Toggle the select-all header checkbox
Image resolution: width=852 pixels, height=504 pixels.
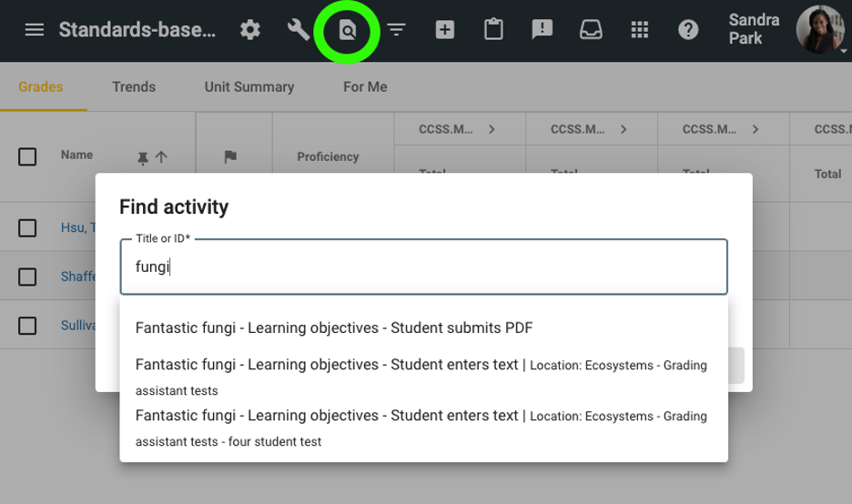[x=27, y=157]
